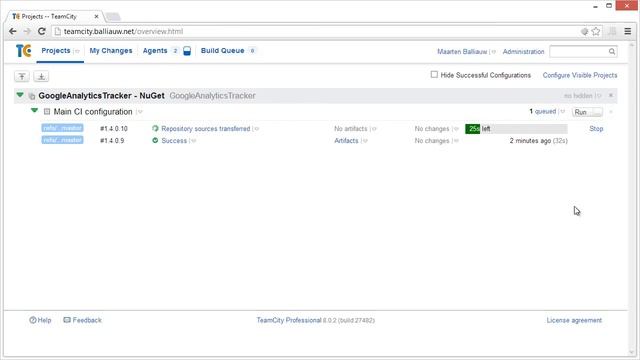The height and width of the screenshot is (360, 640).
Task: Reload the page with the refresh icon
Action: click(42, 31)
